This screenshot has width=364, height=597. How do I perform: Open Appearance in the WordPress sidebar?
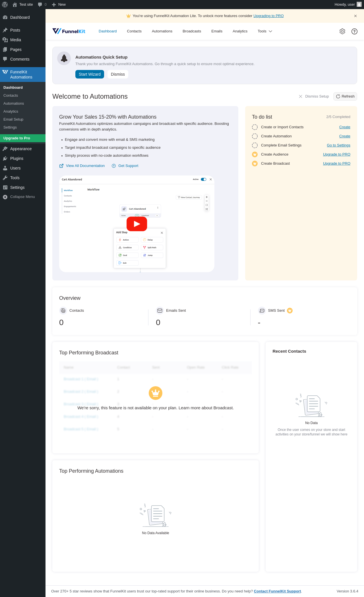[x=23, y=149]
